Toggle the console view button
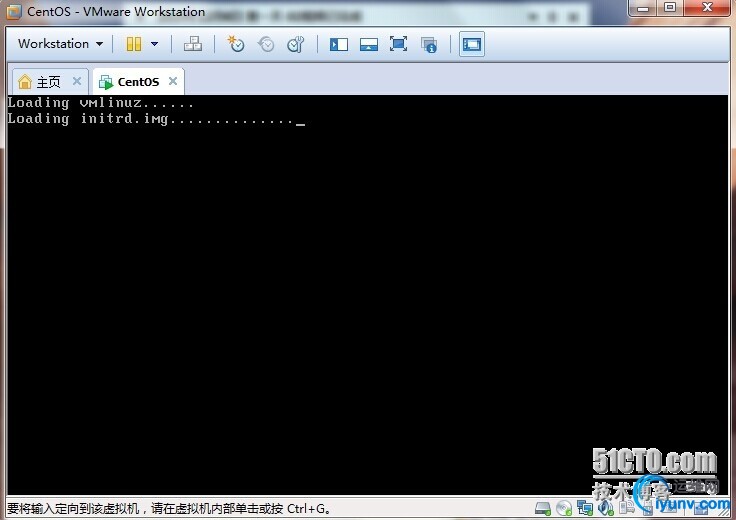The height and width of the screenshot is (520, 736). [x=472, y=44]
